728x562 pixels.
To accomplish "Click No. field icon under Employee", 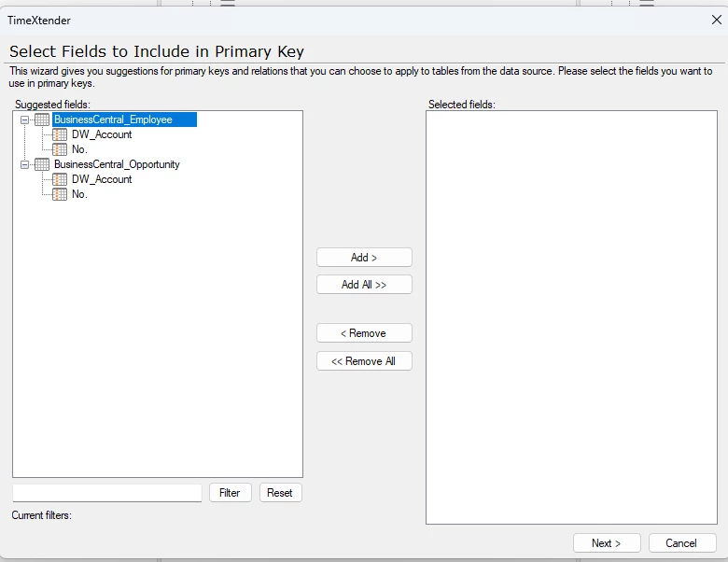I will 60,149.
